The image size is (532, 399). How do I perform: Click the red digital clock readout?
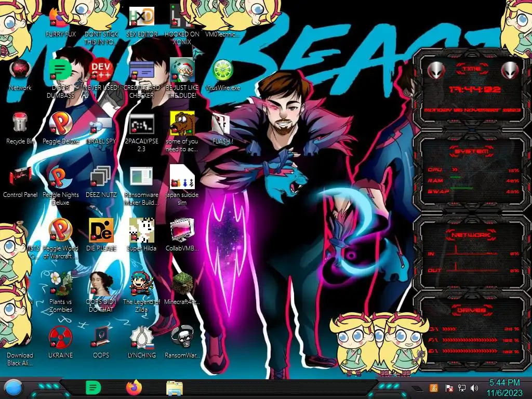point(475,89)
